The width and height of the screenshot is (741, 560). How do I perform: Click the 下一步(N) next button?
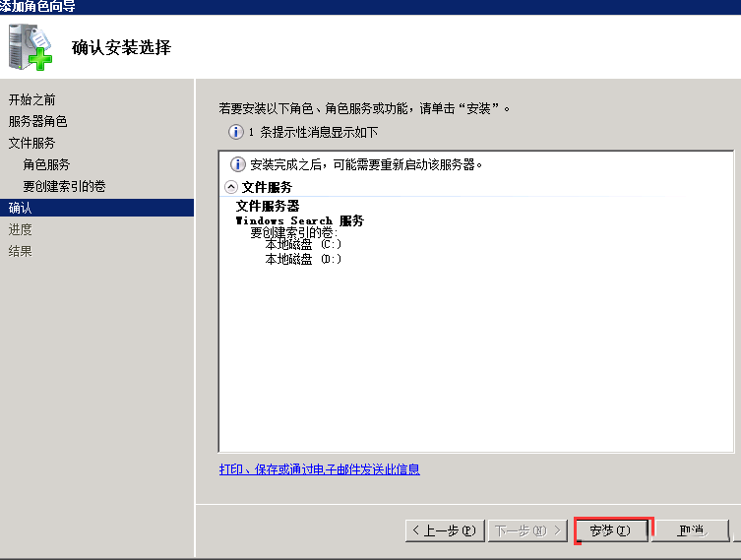[x=527, y=530]
